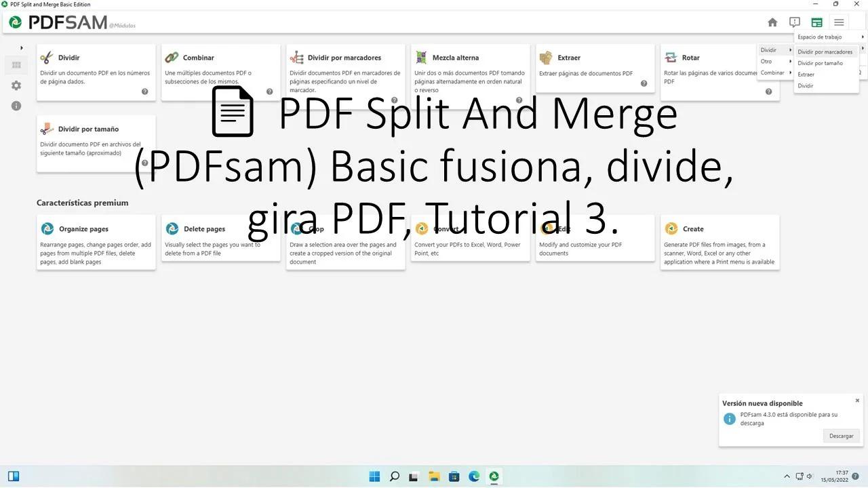This screenshot has height=488, width=868.
Task: Select the modules grid icon in the sidebar
Action: coord(16,64)
